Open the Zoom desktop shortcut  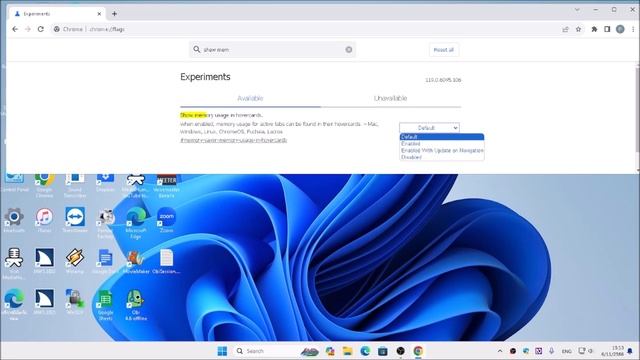pos(167,220)
